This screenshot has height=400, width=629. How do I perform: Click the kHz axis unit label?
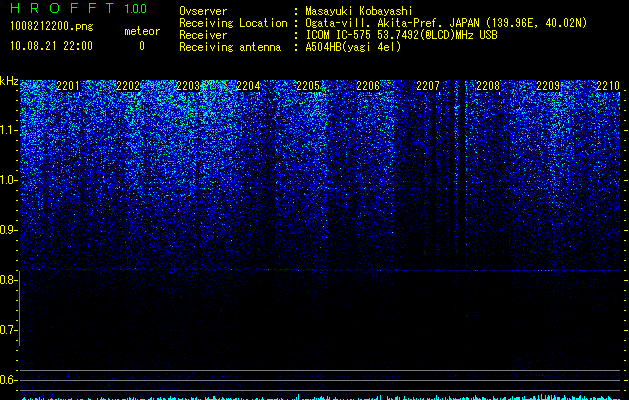[x=9, y=81]
